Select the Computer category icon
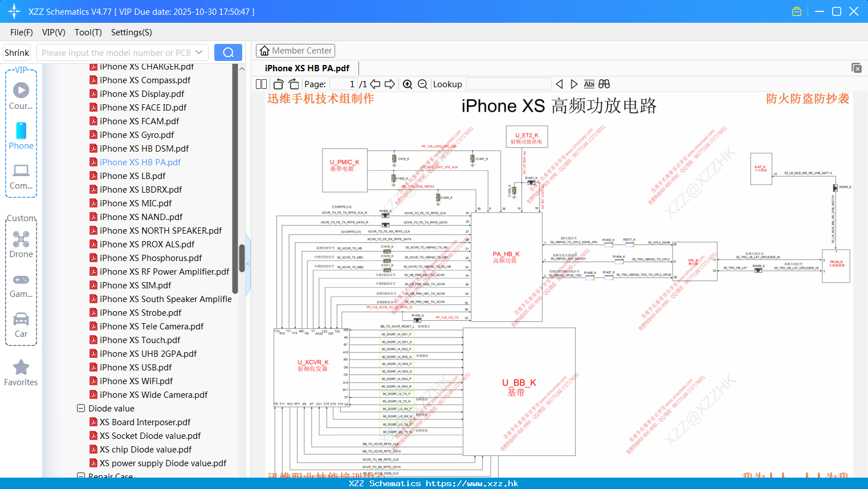868x489 pixels. click(21, 170)
